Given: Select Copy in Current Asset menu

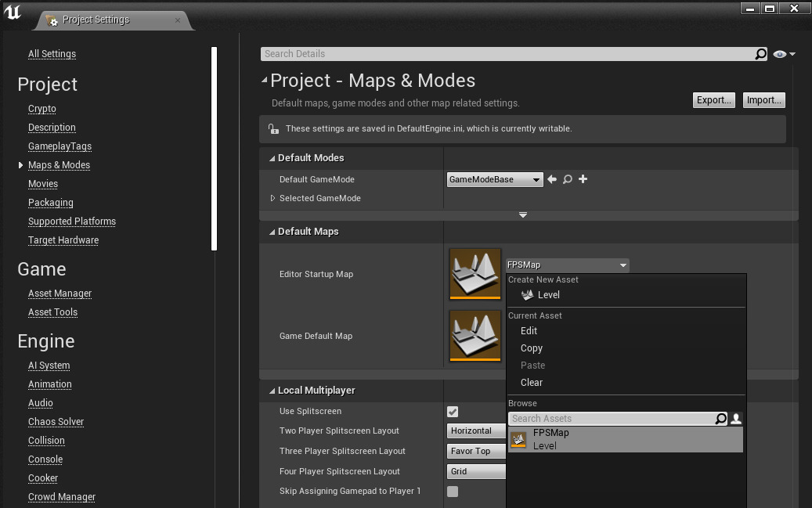Looking at the screenshot, I should tap(532, 348).
